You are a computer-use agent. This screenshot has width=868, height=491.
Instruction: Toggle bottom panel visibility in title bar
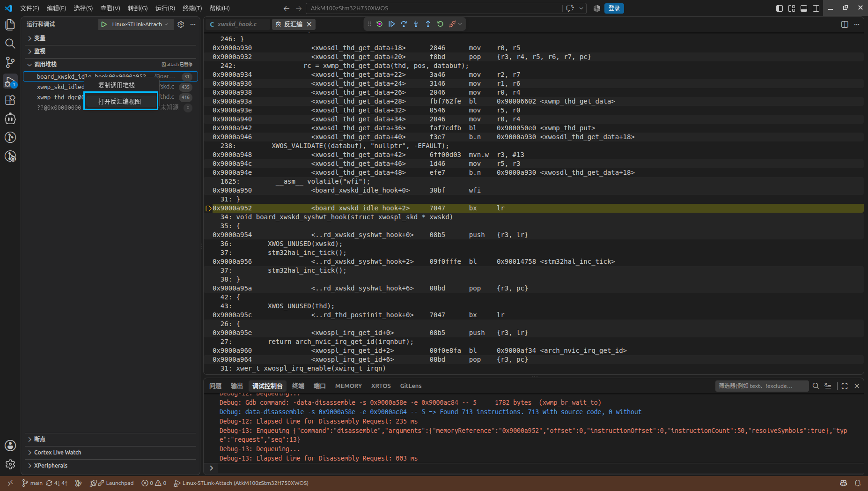click(804, 8)
